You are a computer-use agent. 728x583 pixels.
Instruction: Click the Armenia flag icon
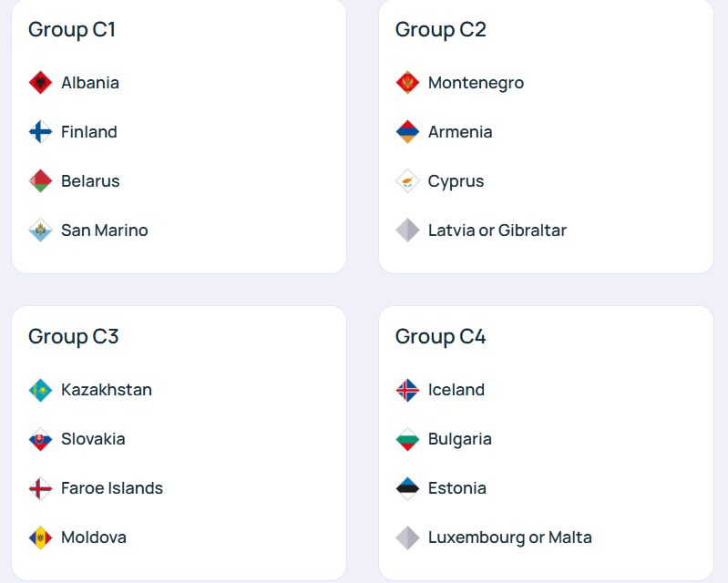pos(407,132)
